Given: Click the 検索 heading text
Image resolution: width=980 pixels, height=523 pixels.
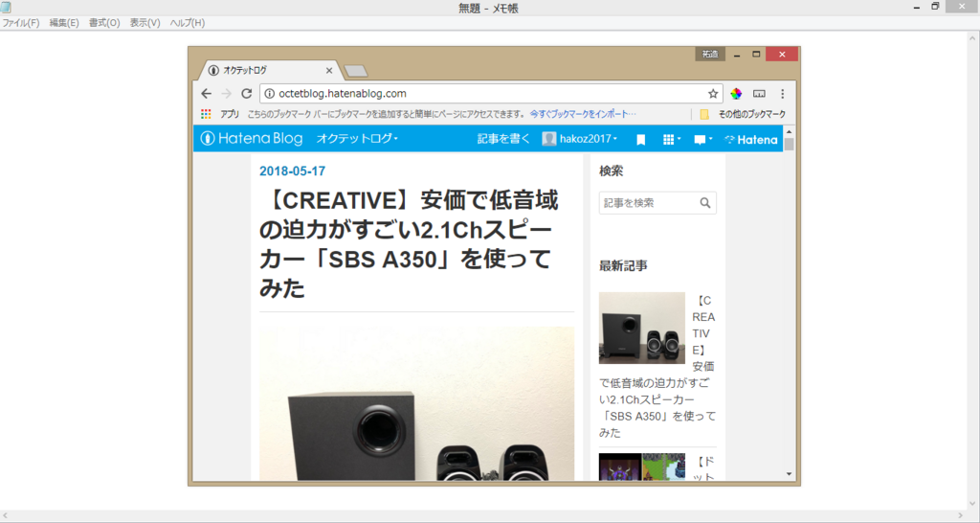Looking at the screenshot, I should coord(611,171).
